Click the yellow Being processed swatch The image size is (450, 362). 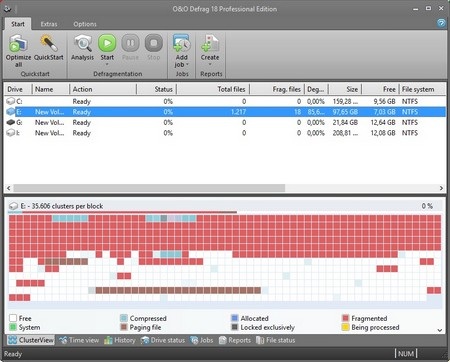tap(345, 327)
